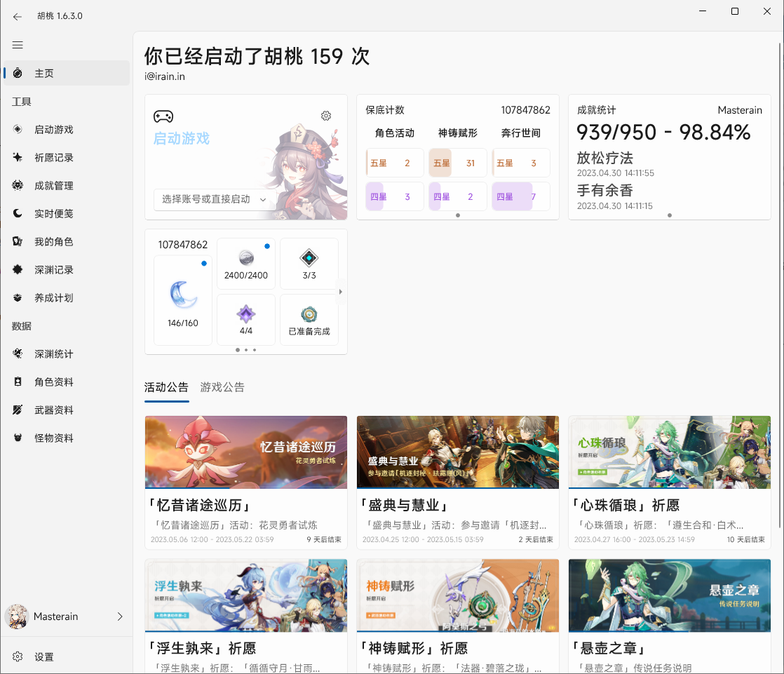784x674 pixels.
Task: Click the 武器资料 sidebar icon
Action: 18,410
